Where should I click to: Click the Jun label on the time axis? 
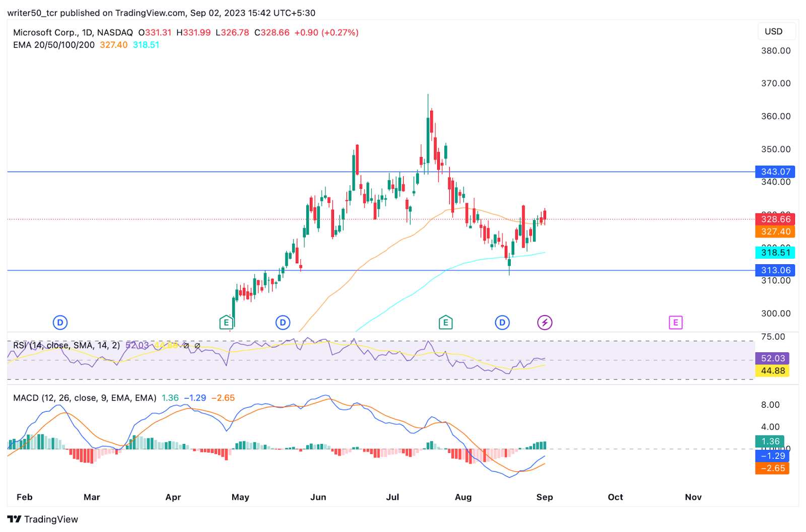point(318,497)
